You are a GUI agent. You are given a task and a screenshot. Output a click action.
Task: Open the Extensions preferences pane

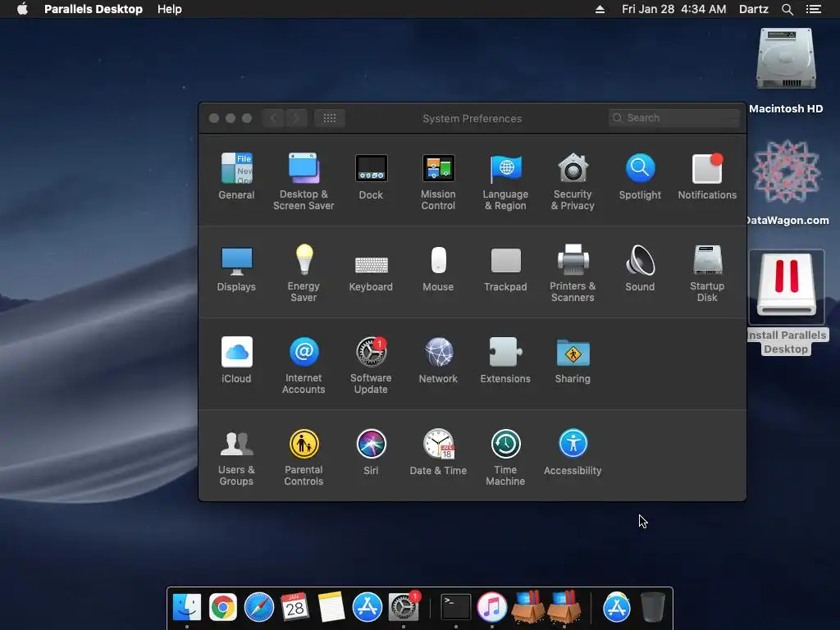click(x=505, y=360)
